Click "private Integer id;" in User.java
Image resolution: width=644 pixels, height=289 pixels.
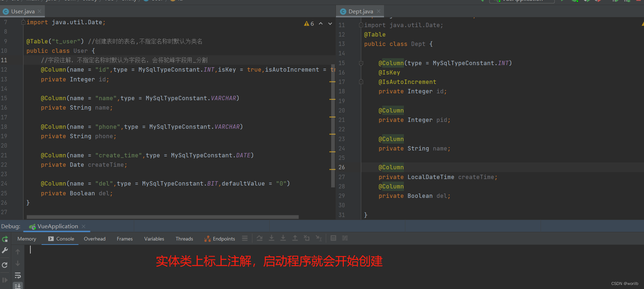75,79
